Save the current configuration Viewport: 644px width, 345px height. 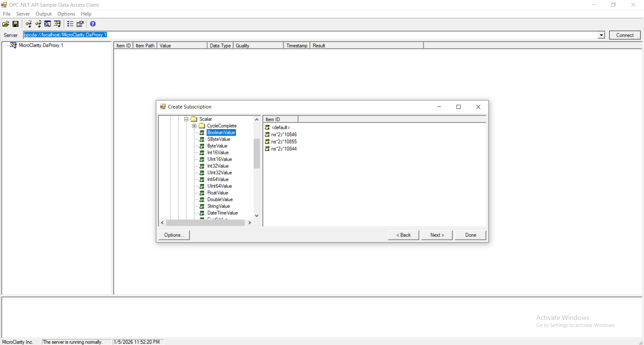[15, 24]
